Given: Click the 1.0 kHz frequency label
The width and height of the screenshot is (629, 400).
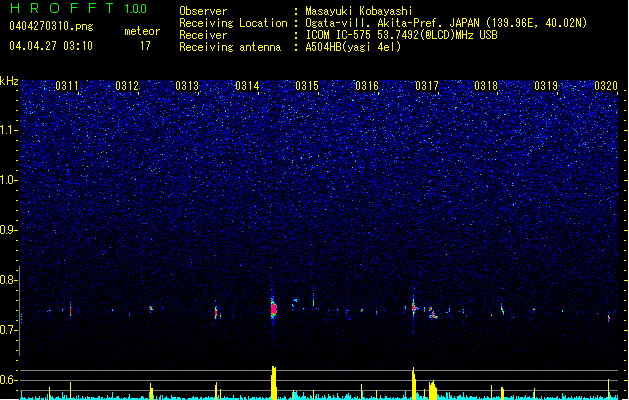Looking at the screenshot, I should pos(9,180).
